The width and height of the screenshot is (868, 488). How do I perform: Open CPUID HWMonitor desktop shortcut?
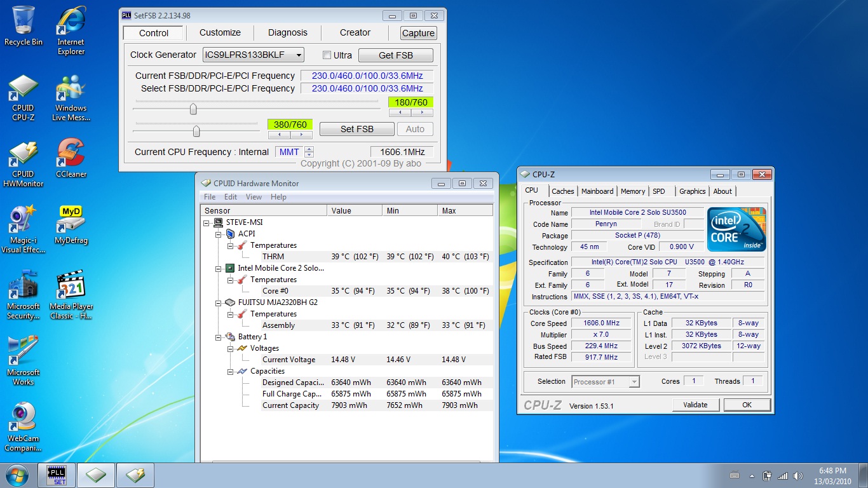24,163
